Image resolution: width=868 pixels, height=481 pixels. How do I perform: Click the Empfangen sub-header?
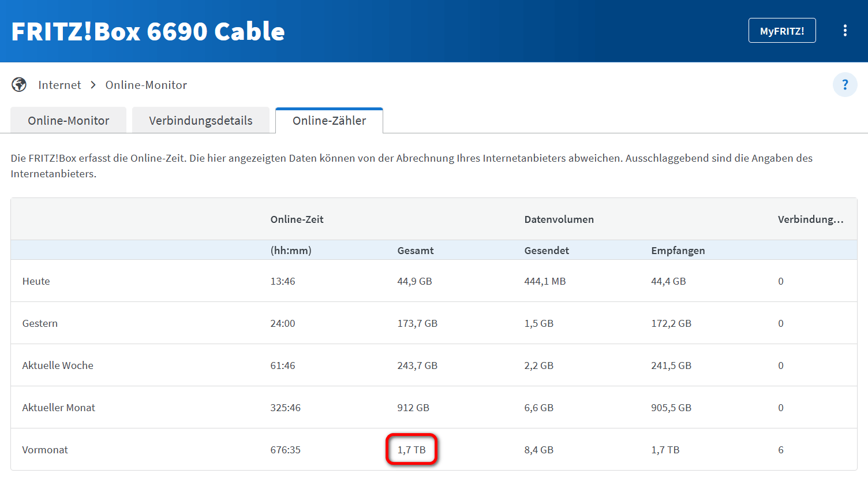point(678,251)
